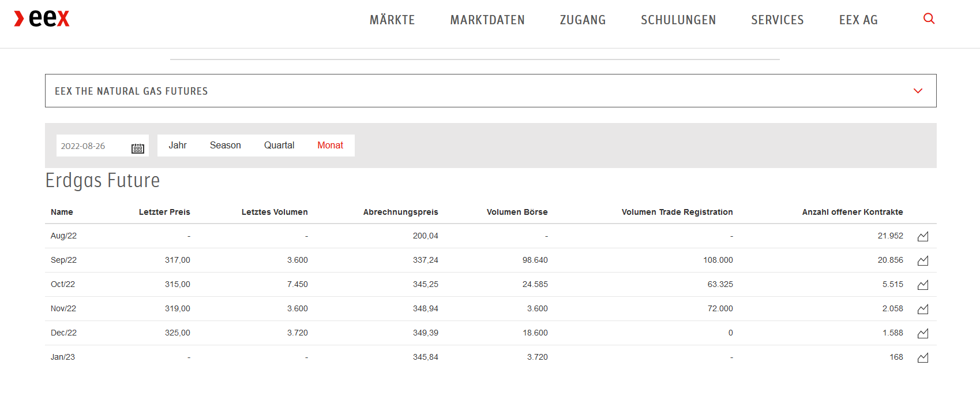Click open contracts value 20.856
The width and height of the screenshot is (980, 410).
tap(891, 260)
